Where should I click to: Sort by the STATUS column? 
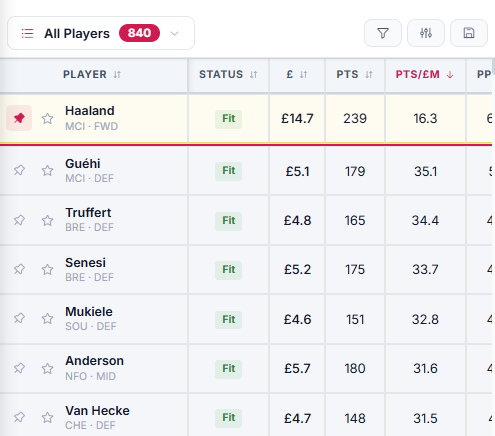228,74
